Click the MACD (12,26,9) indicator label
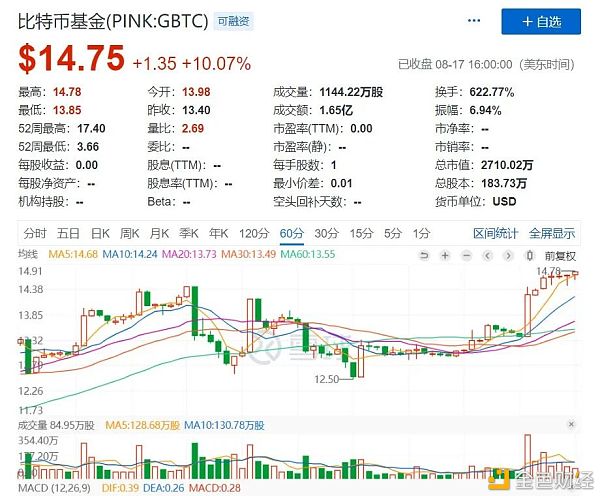Screen dimensions: 600x496 (x=54, y=488)
